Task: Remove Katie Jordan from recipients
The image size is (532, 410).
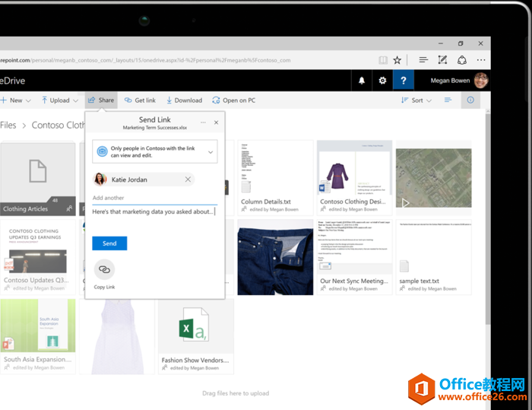Action: click(188, 180)
